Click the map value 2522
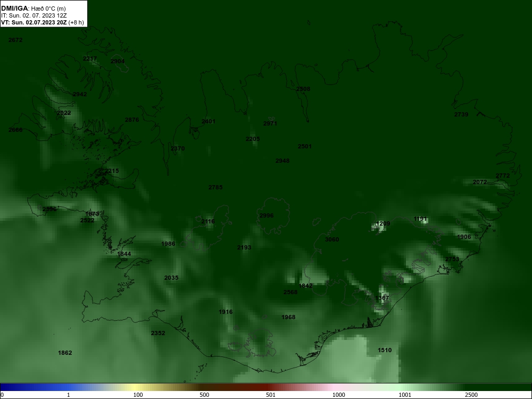Viewport: 532px width, 399px height. [x=87, y=221]
